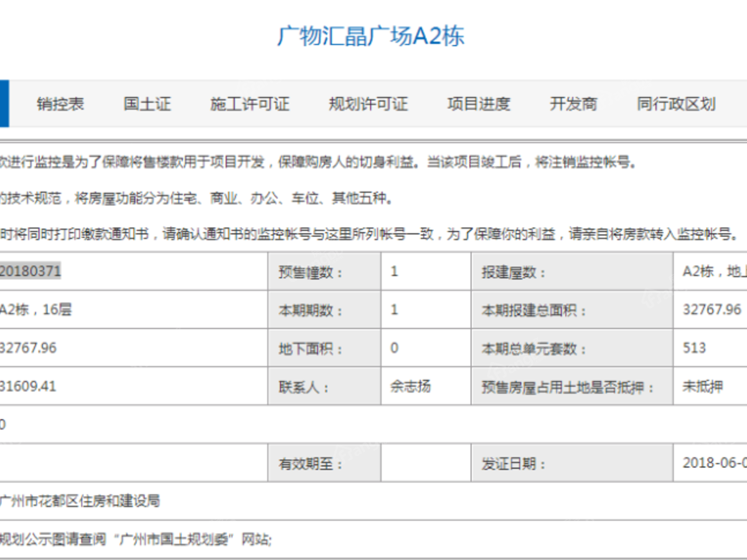The width and height of the screenshot is (747, 560).
Task: Click the 预售房屋占用土地是否抵押 label
Action: [568, 387]
